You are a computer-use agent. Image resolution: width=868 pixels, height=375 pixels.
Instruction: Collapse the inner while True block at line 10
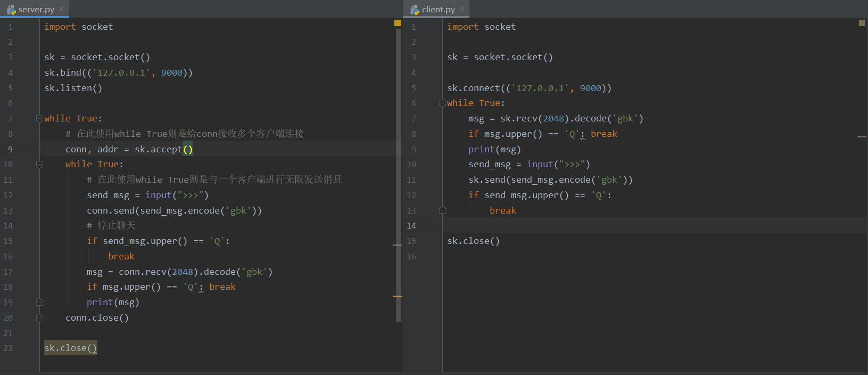tap(39, 165)
